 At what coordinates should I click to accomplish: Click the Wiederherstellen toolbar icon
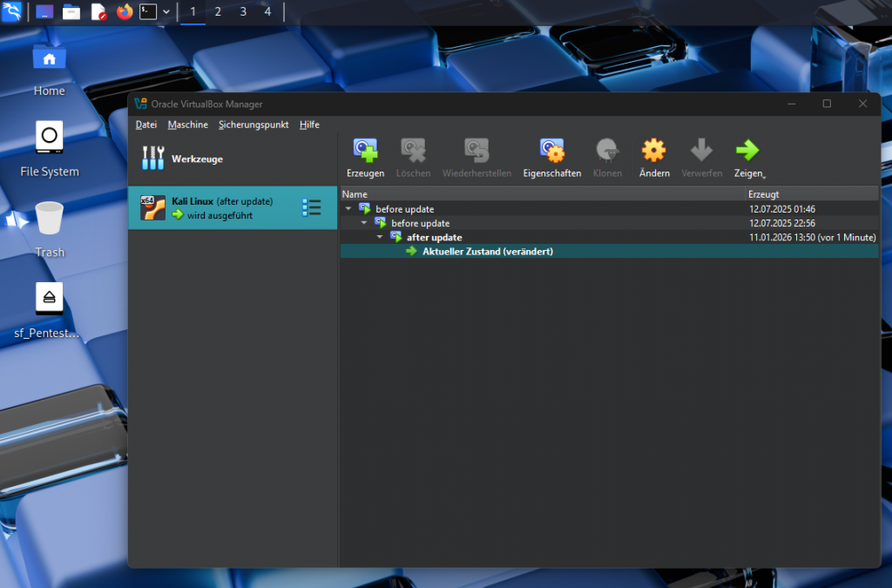pos(476,152)
